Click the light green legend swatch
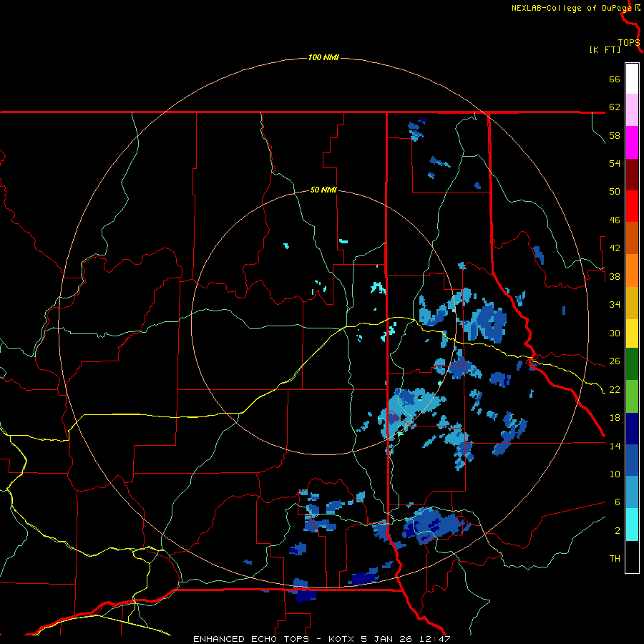 tap(632, 396)
